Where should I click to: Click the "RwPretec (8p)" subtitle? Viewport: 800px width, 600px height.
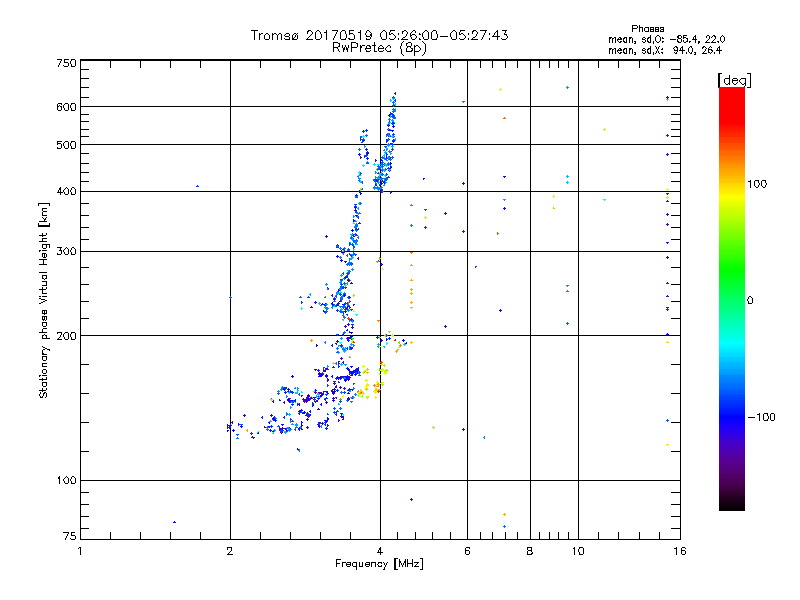(379, 48)
